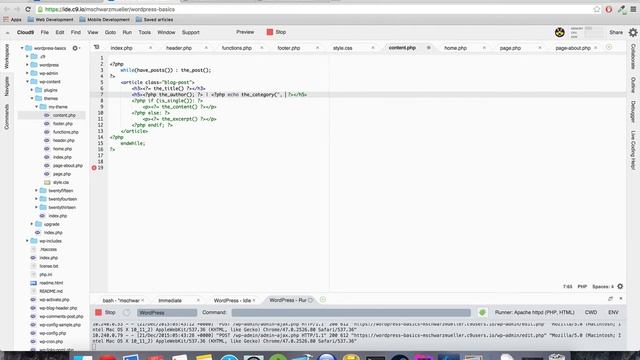Open the workspace tree settings gear

pyautogui.click(x=75, y=48)
